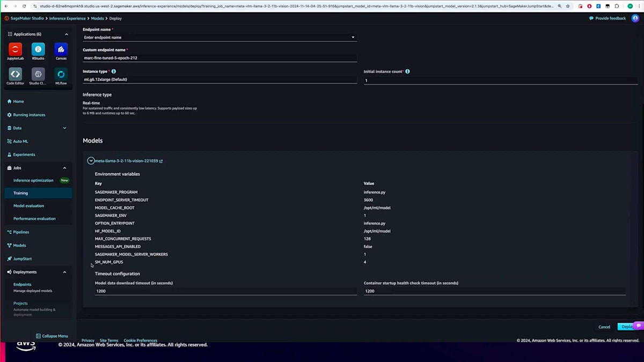The image size is (644, 362).
Task: Expand the Data menu chevron
Action: coord(64,128)
